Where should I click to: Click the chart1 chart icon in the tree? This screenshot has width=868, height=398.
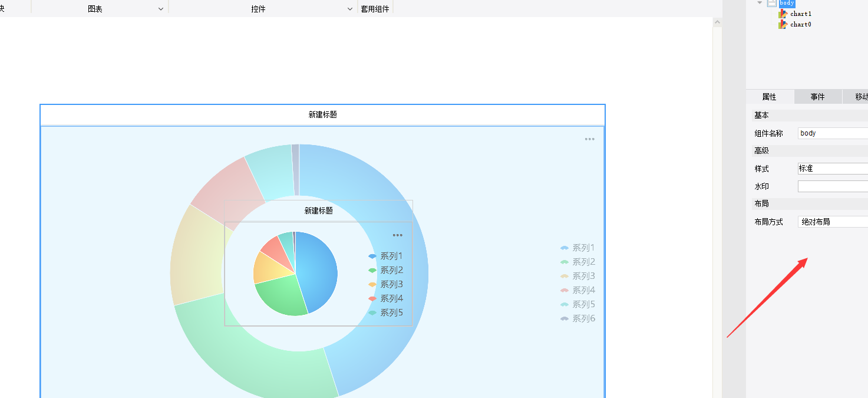[x=783, y=14]
